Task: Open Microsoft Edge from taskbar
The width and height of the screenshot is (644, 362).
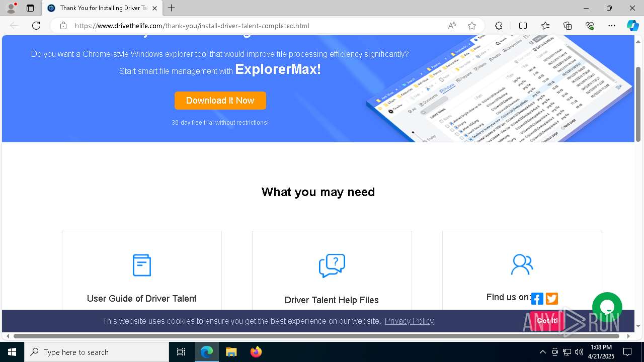Action: click(x=207, y=352)
